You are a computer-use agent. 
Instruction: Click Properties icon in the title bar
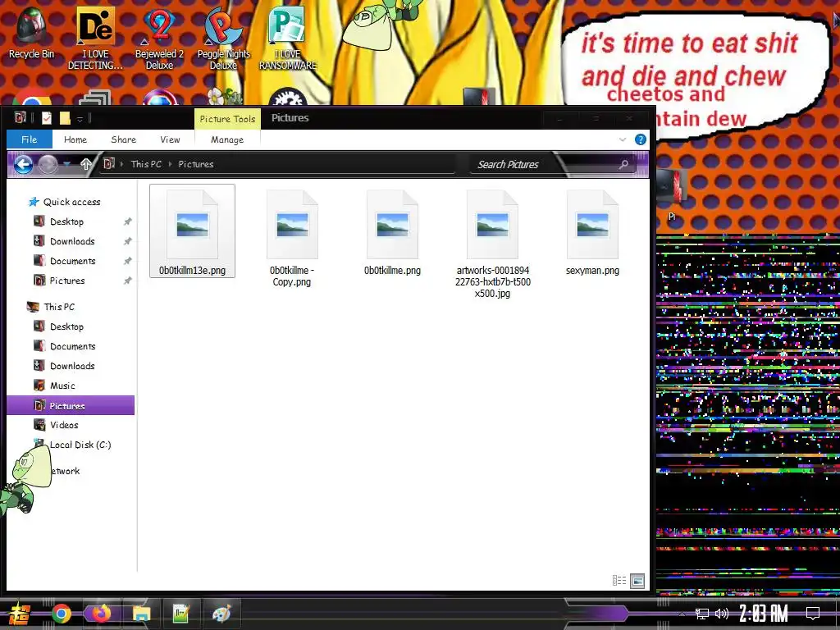47,118
